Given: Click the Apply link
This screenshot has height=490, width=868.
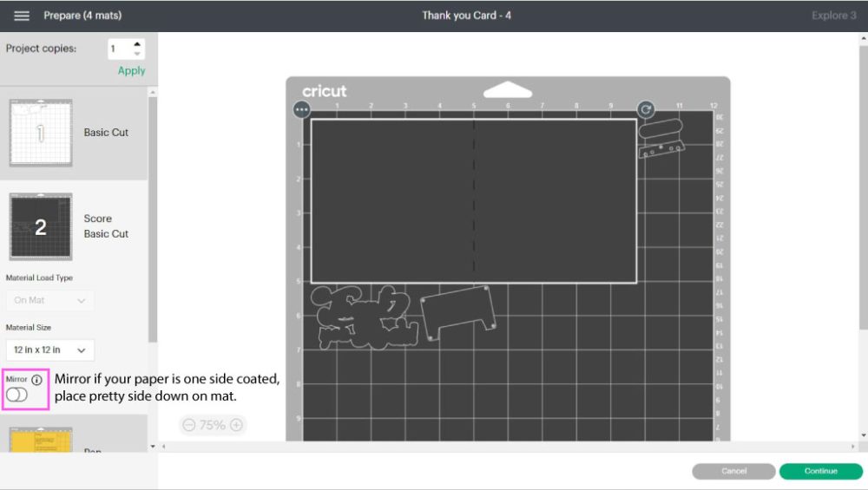Looking at the screenshot, I should click(x=131, y=71).
